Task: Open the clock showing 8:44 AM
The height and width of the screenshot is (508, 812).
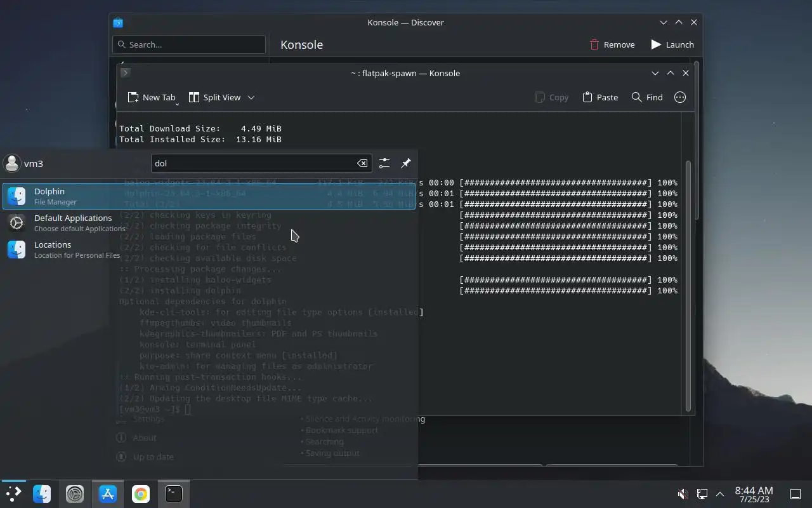Action: [x=754, y=494]
